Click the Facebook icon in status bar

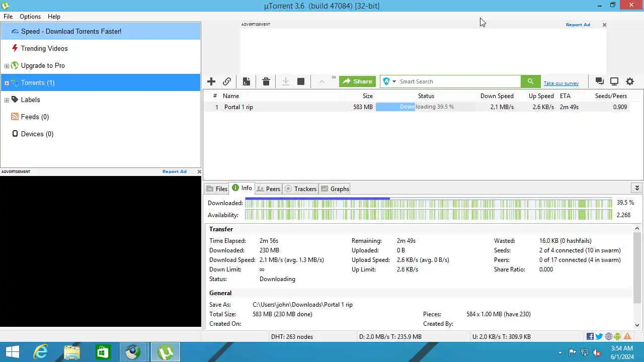[x=590, y=336]
